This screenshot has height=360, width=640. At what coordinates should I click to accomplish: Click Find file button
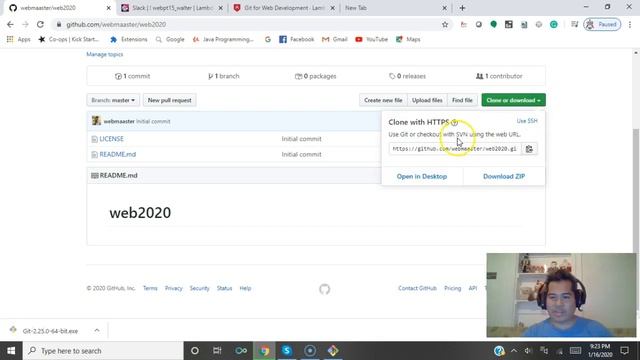pyautogui.click(x=462, y=100)
